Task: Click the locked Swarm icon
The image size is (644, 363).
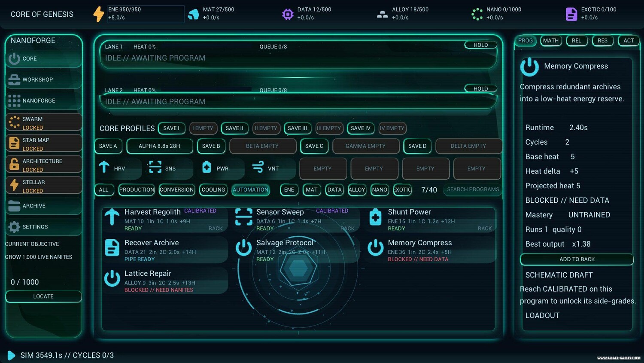Action: (14, 122)
